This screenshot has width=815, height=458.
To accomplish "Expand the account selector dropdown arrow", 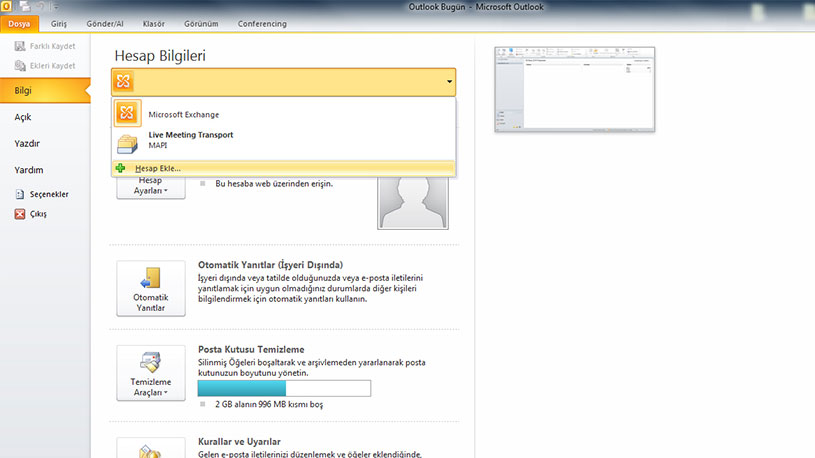I will pyautogui.click(x=449, y=82).
